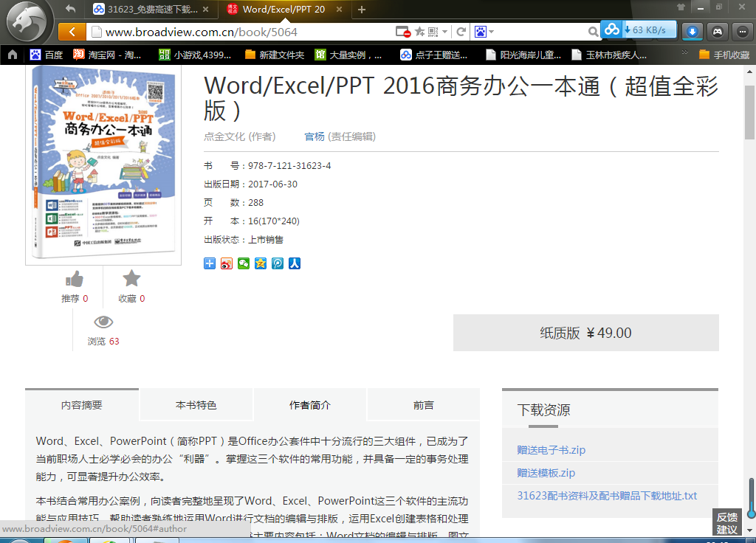
Task: Open 新建文件夹 bookmark folder
Action: point(275,55)
